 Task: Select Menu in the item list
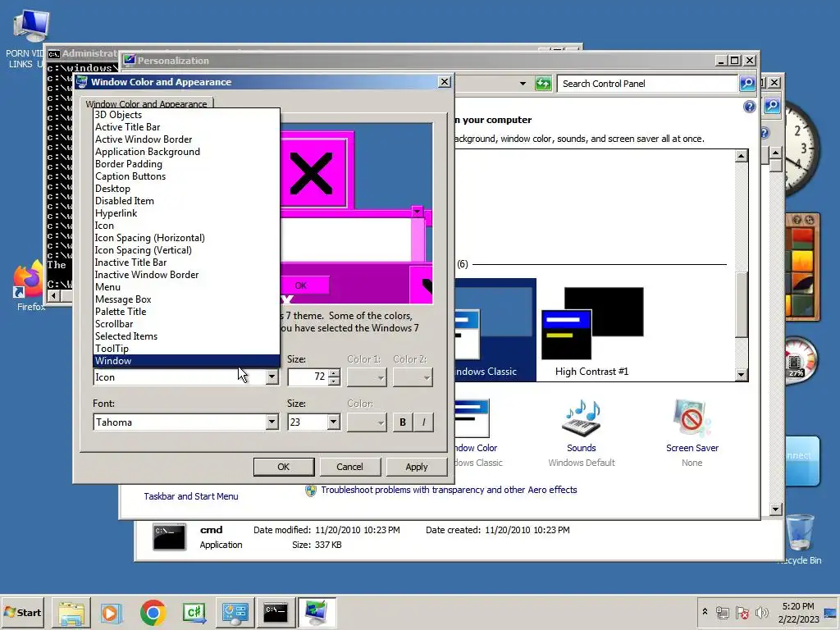(186, 286)
